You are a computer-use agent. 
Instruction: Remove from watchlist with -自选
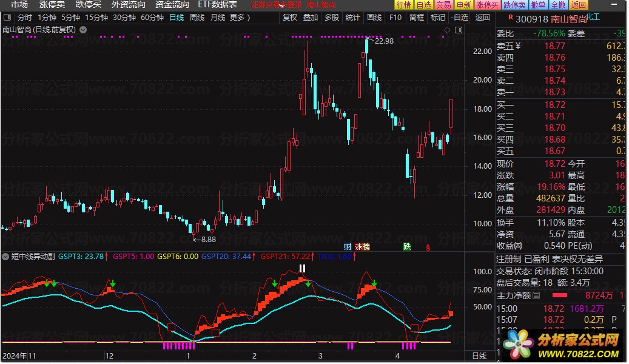coord(459,18)
